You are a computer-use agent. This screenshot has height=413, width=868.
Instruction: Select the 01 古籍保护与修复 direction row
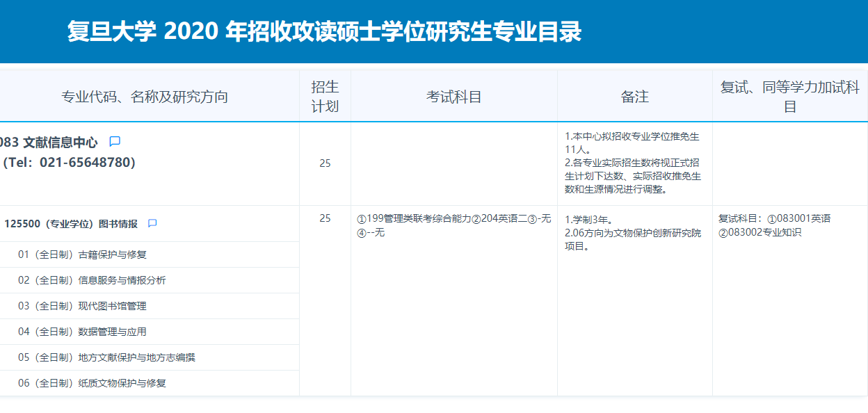pyautogui.click(x=82, y=254)
